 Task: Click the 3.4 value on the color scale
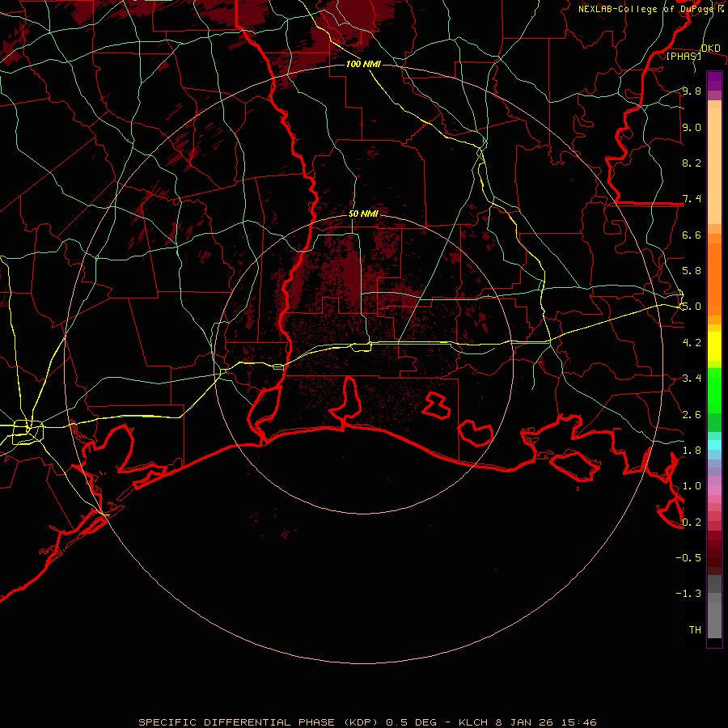point(692,379)
